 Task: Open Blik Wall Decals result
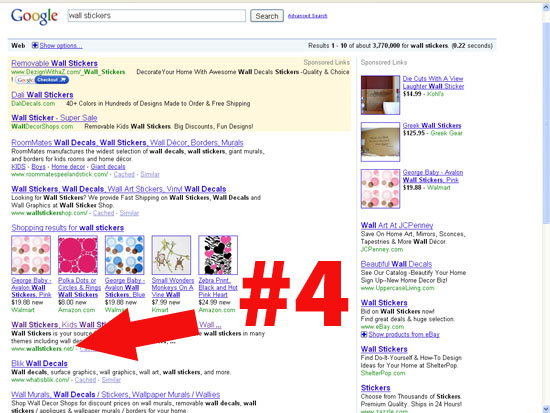click(x=39, y=364)
